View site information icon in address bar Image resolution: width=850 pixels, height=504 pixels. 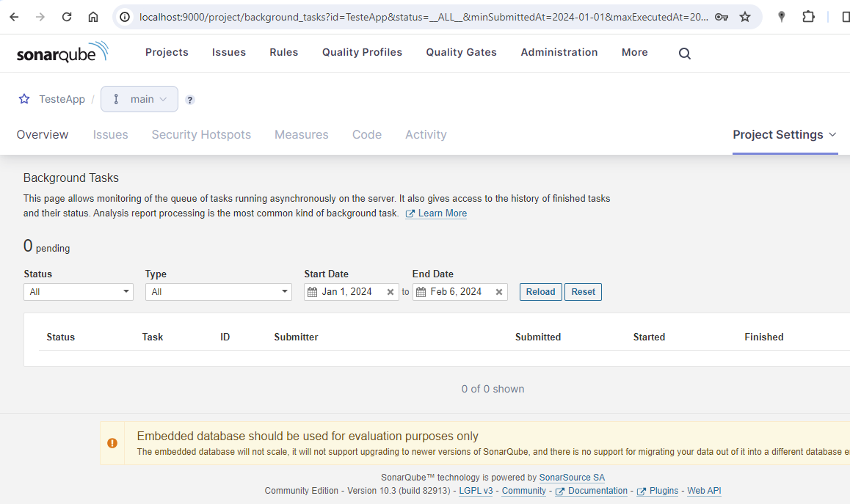click(125, 17)
